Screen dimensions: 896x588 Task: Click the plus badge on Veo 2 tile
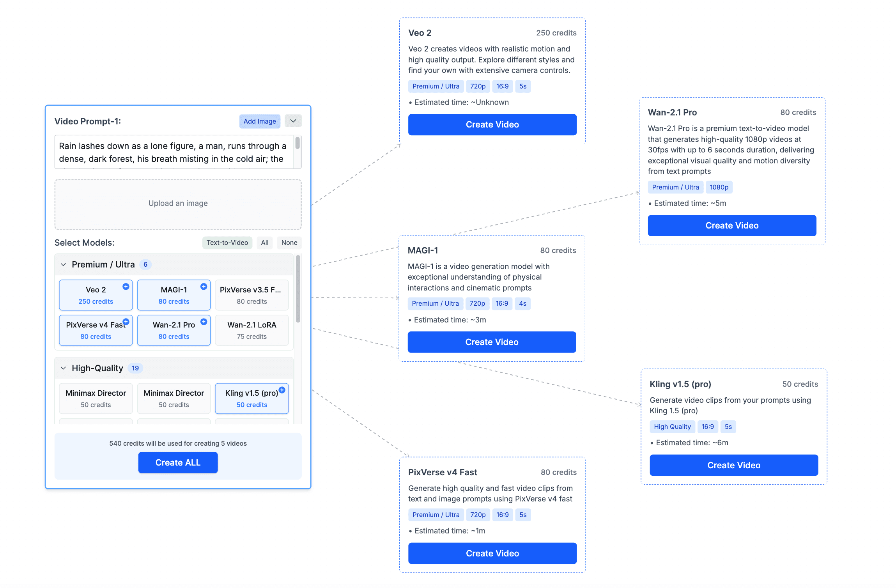click(x=126, y=287)
